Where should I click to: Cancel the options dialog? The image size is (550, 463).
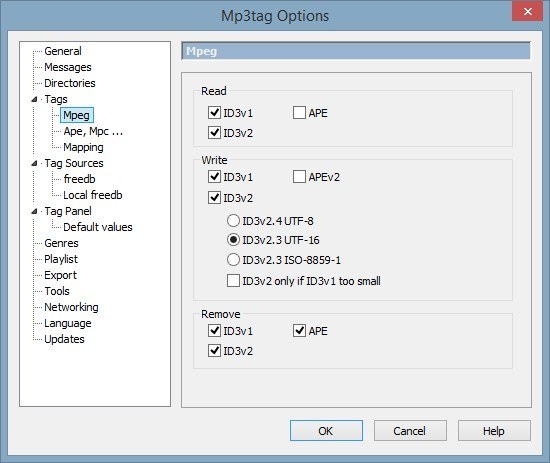tap(410, 430)
